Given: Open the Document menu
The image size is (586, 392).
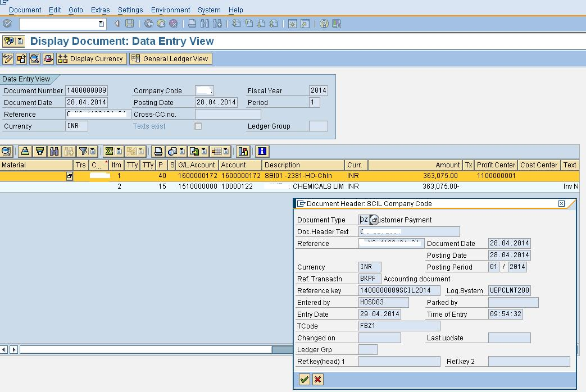Looking at the screenshot, I should (25, 10).
